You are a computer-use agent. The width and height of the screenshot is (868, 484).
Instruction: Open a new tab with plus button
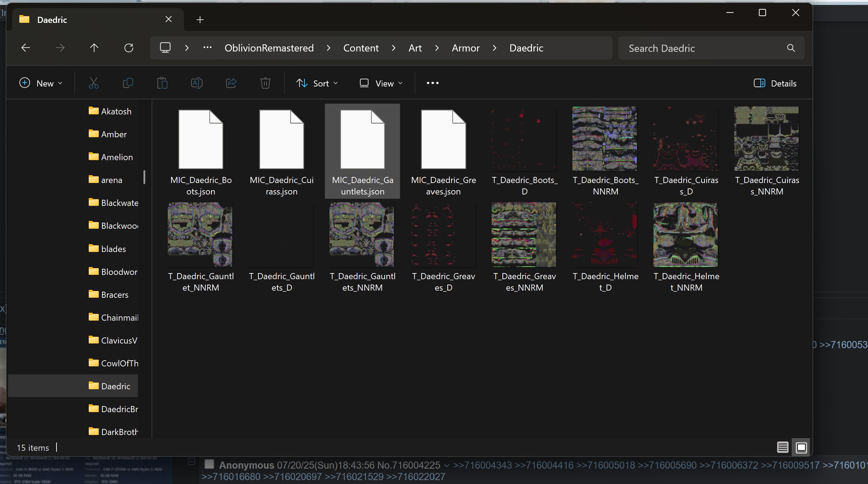pos(200,20)
